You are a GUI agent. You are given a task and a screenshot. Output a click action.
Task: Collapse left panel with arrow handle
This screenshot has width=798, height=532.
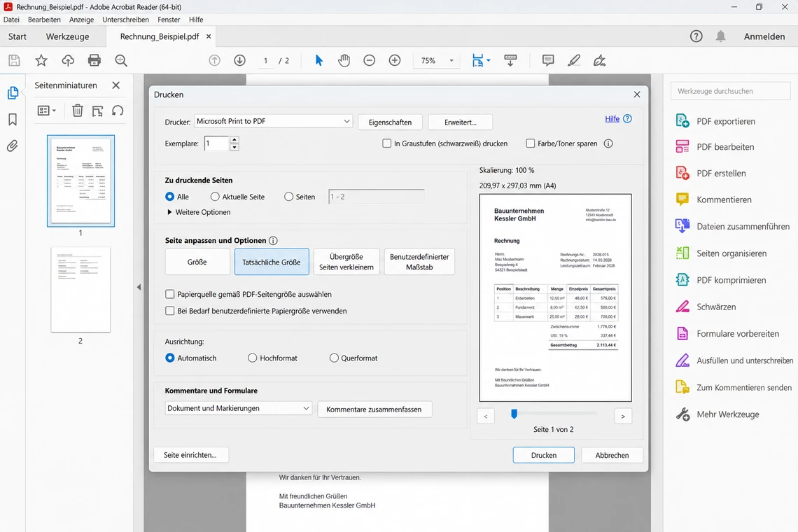pos(139,287)
